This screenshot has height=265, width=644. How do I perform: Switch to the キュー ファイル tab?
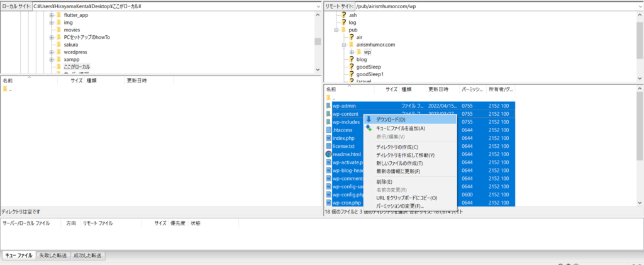tap(18, 256)
